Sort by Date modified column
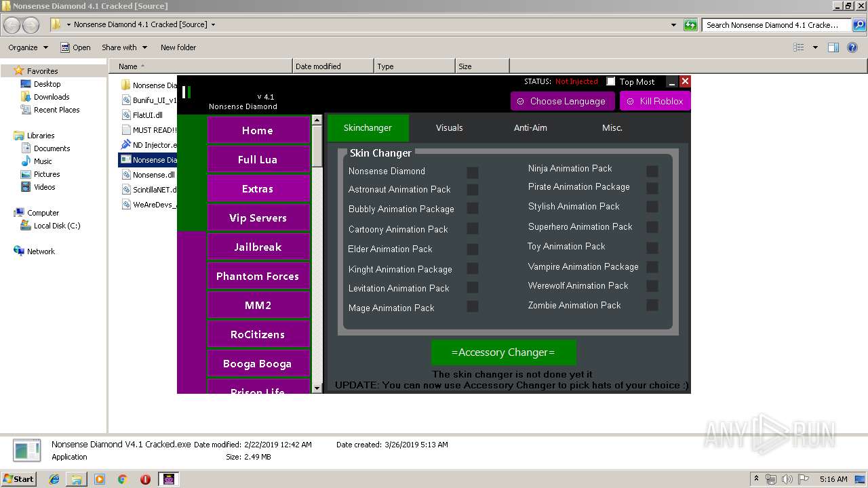Image resolution: width=868 pixels, height=488 pixels. point(333,66)
